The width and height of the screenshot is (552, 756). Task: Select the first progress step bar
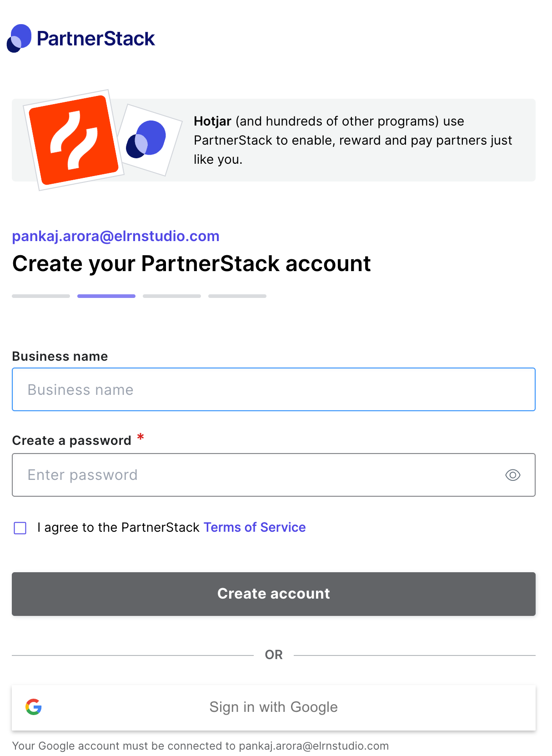click(41, 296)
